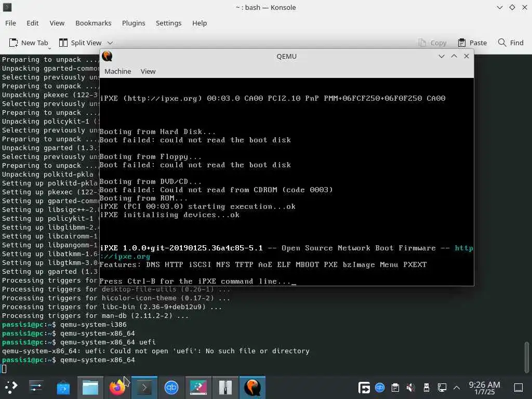This screenshot has width=532, height=399.
Task: Minimize the QEMU window
Action: pyautogui.click(x=442, y=56)
